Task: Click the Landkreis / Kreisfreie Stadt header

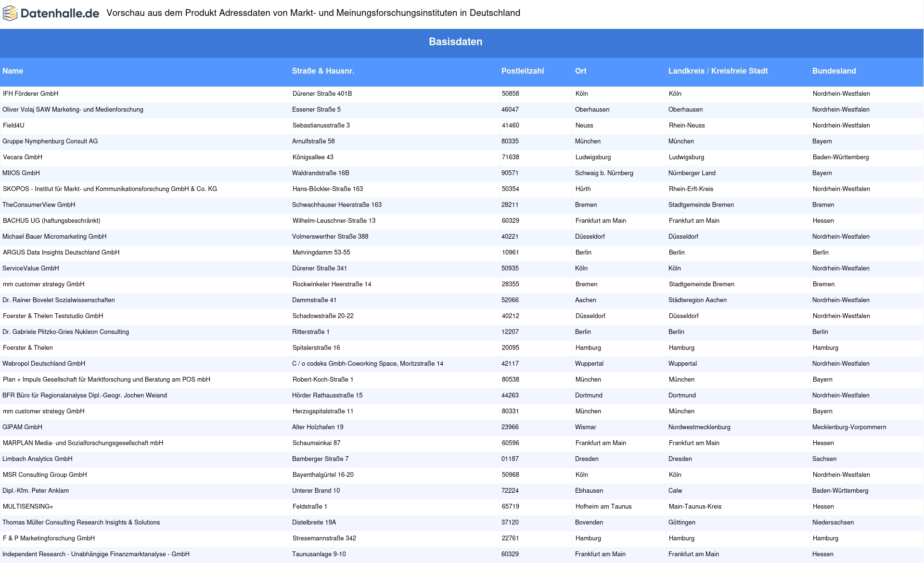Action: click(718, 71)
